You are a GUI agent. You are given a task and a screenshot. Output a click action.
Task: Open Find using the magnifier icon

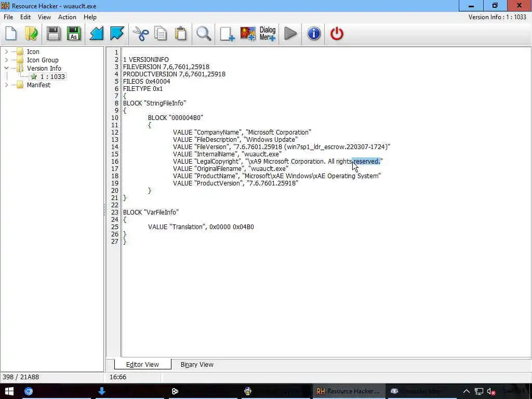(x=204, y=34)
